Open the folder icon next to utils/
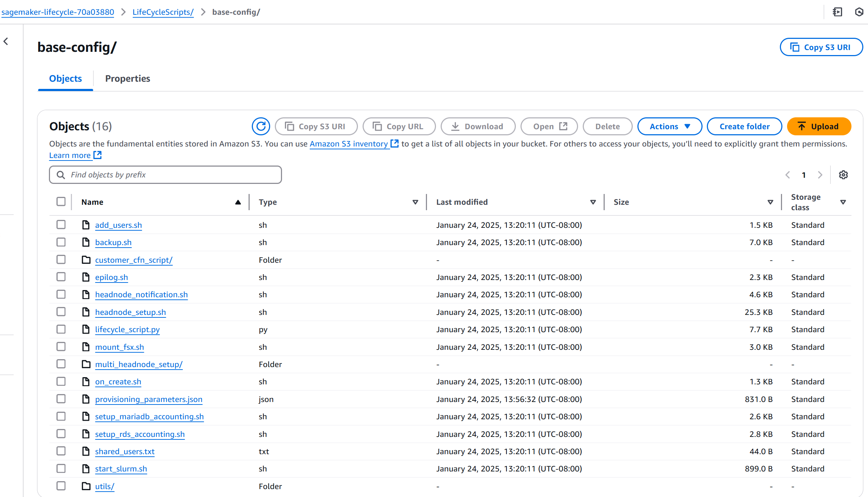 (x=86, y=486)
